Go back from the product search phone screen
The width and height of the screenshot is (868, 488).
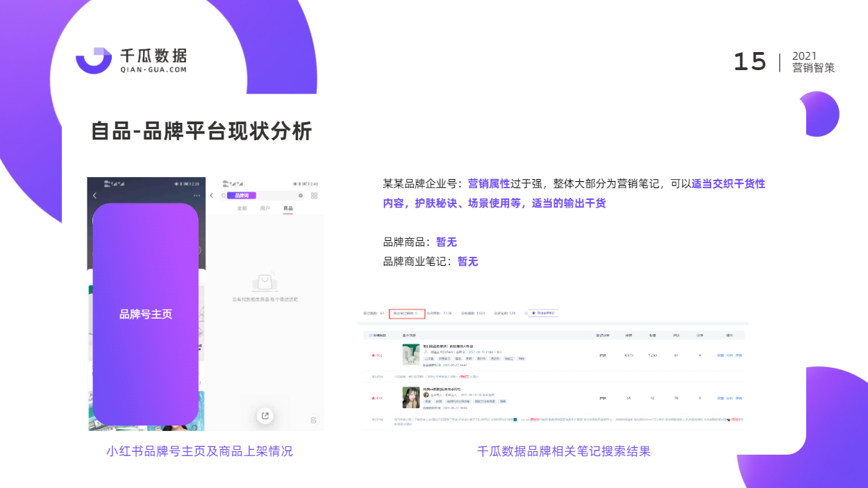click(x=212, y=196)
